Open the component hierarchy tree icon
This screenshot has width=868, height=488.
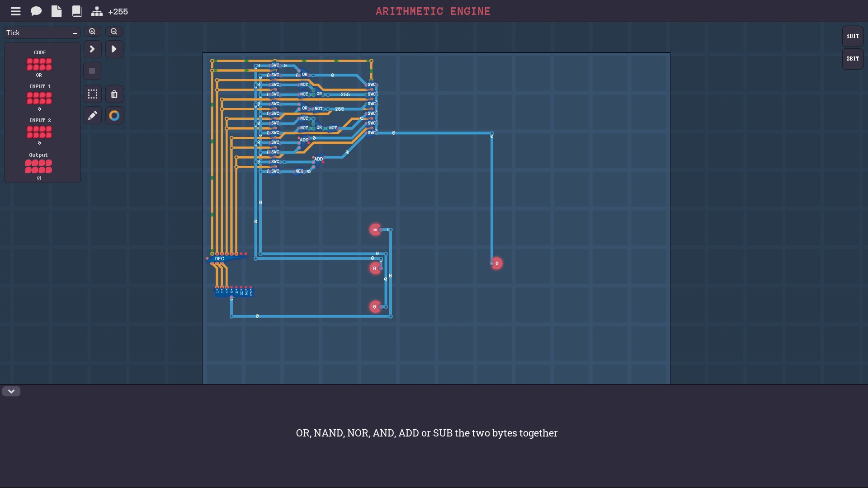coord(97,11)
